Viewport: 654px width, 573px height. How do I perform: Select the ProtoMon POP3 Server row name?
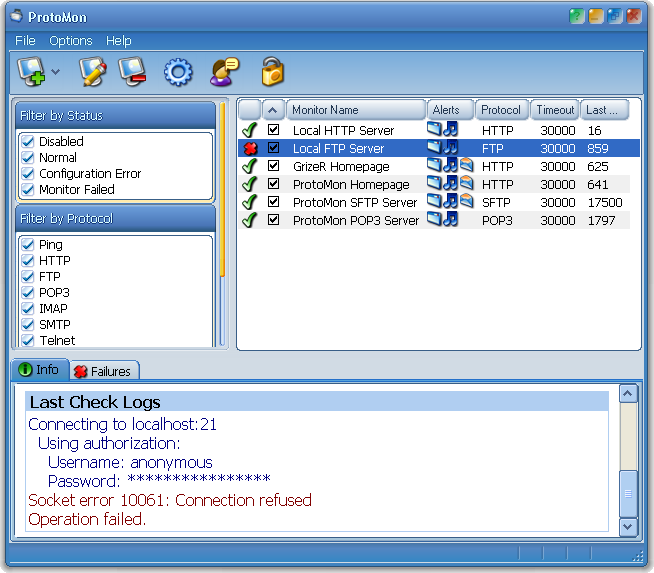click(x=356, y=220)
